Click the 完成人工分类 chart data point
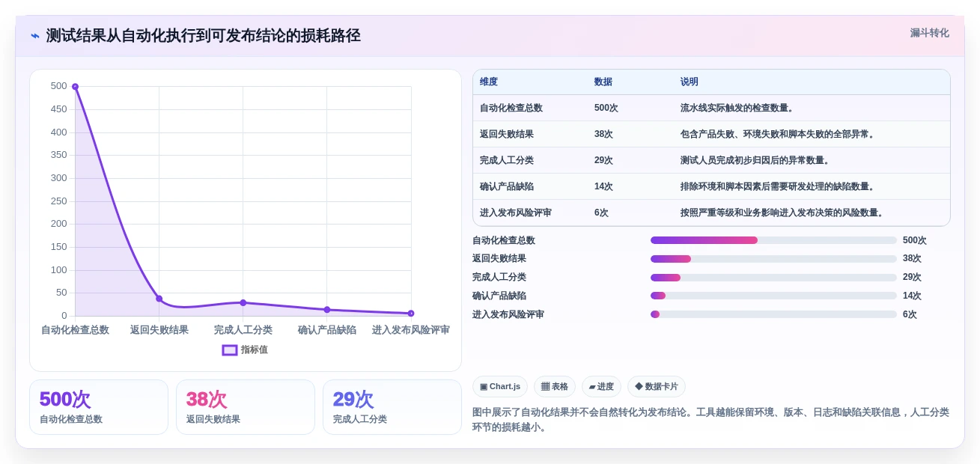Image resolution: width=980 pixels, height=464 pixels. (x=243, y=302)
